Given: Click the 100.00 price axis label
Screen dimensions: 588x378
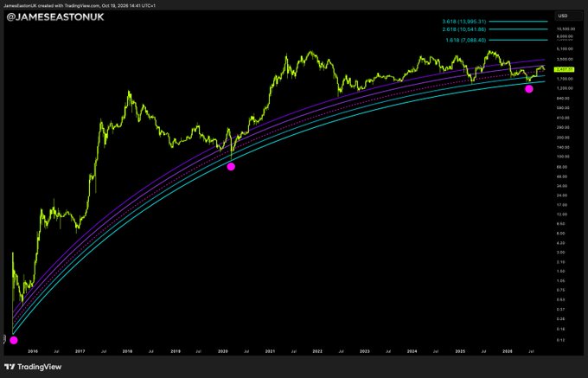Looking at the screenshot, I should click(564, 157).
